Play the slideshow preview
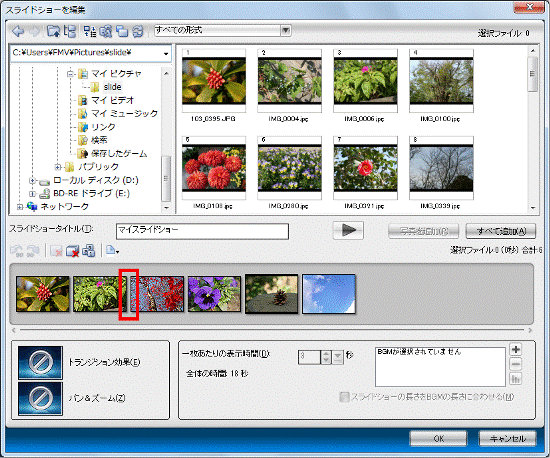Screen dimensions: 550x458 348,230
